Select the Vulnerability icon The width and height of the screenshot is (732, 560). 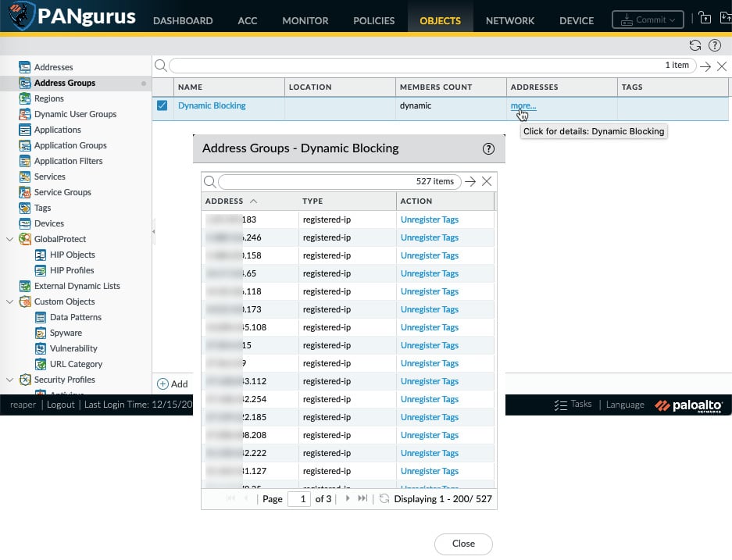tap(41, 348)
